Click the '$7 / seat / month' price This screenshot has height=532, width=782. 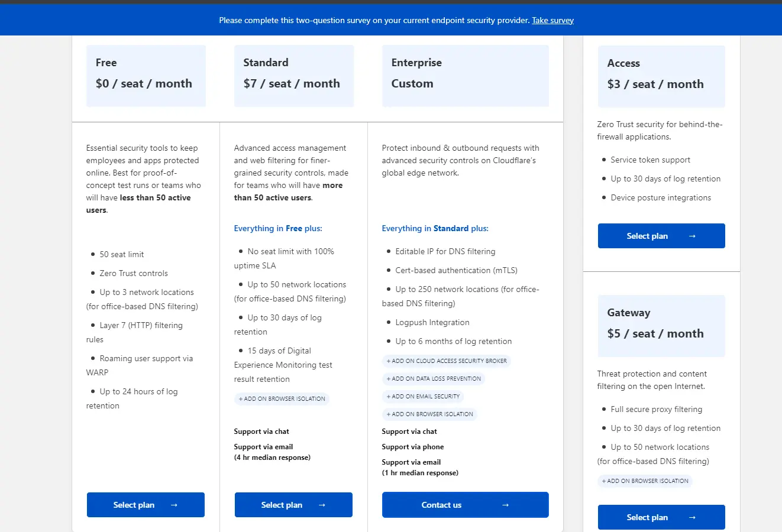point(292,83)
